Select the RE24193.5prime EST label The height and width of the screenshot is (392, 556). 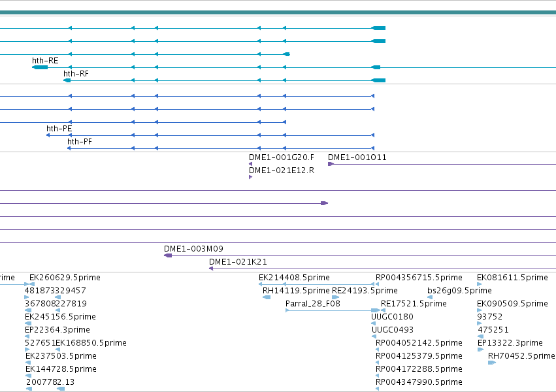pyautogui.click(x=365, y=290)
